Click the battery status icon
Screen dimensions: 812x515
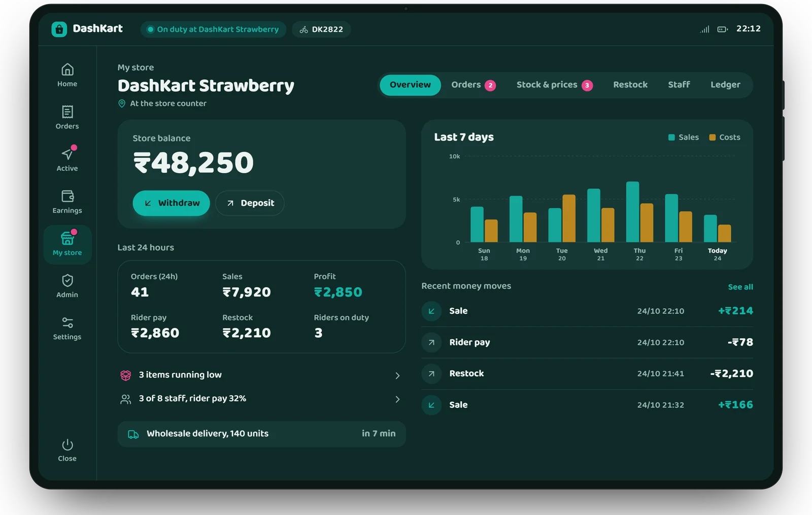pos(723,29)
